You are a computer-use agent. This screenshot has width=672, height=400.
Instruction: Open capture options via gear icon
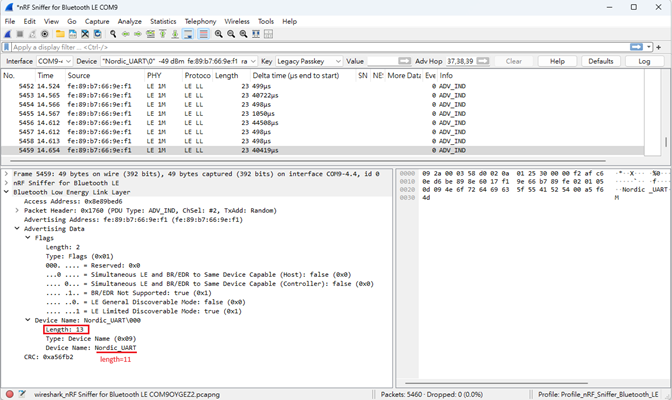tap(45, 33)
